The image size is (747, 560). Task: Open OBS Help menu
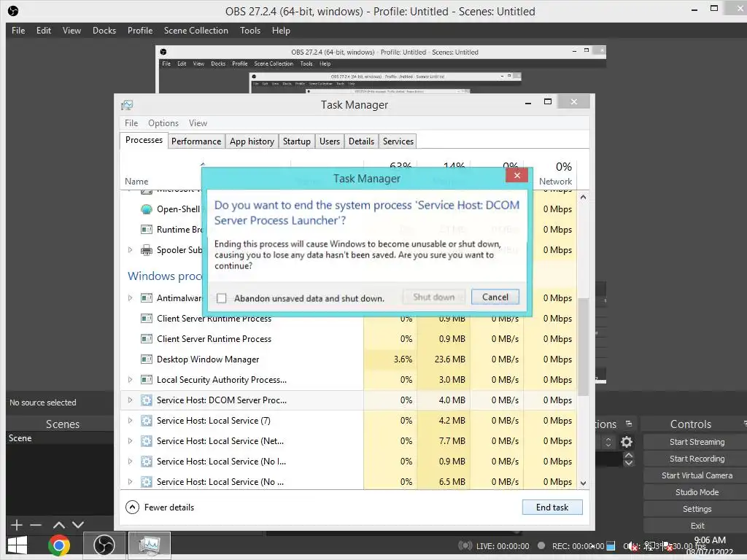tap(281, 31)
